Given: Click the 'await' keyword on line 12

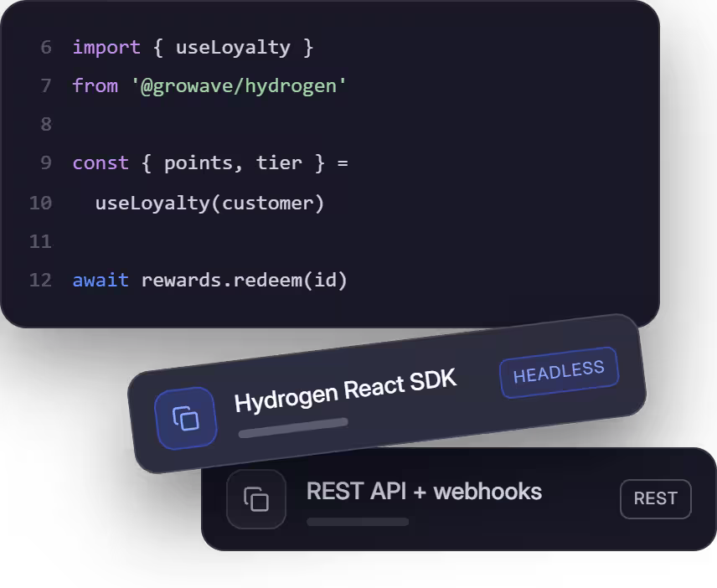Looking at the screenshot, I should click(101, 280).
